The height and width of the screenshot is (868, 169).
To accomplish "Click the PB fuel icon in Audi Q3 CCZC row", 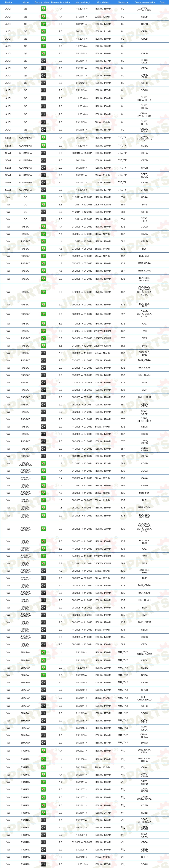I will pyautogui.click(x=43, y=24).
